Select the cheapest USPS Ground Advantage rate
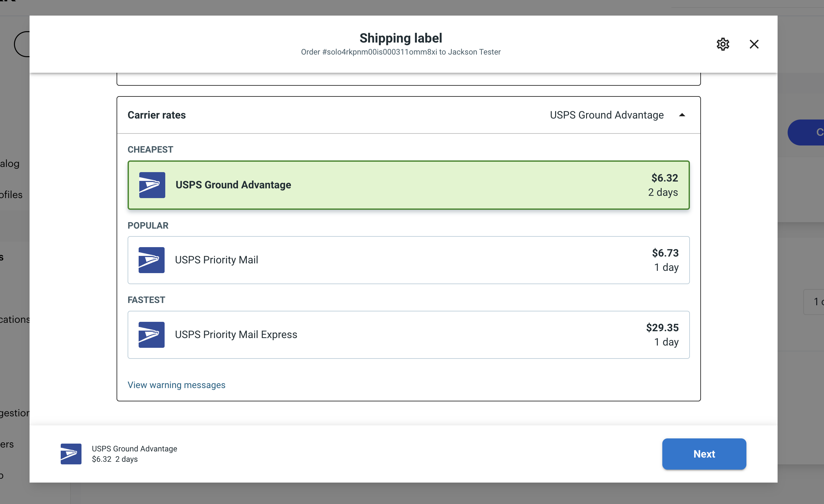Viewport: 824px width, 504px height. [408, 185]
